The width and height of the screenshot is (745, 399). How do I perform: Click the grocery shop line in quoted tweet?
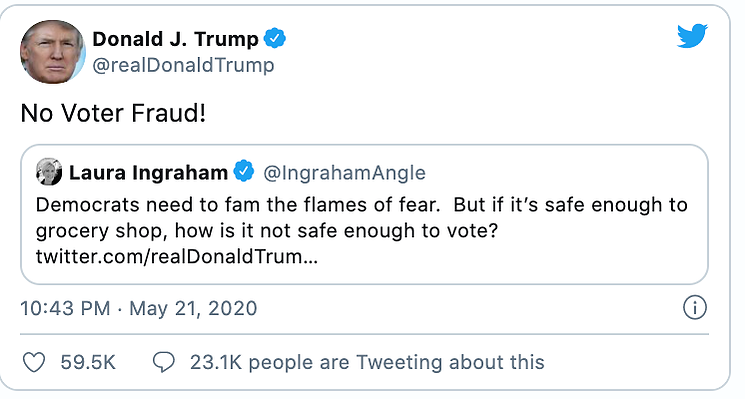click(267, 231)
